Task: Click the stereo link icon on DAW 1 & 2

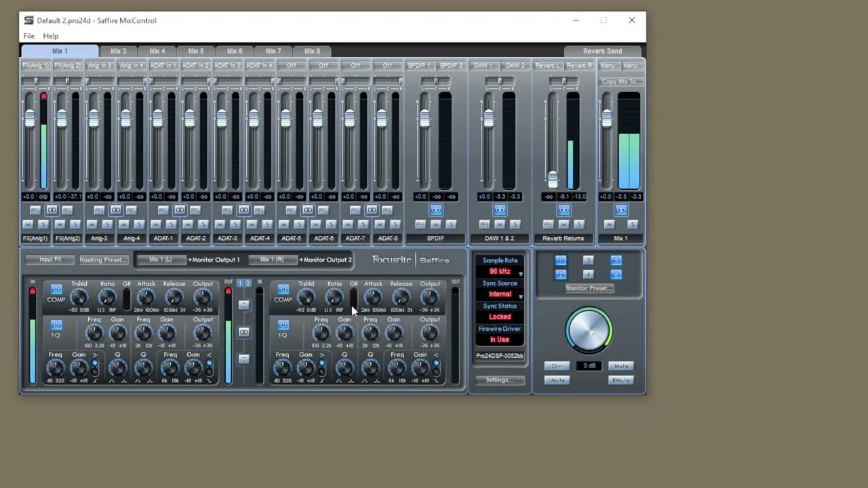Action: (500, 210)
